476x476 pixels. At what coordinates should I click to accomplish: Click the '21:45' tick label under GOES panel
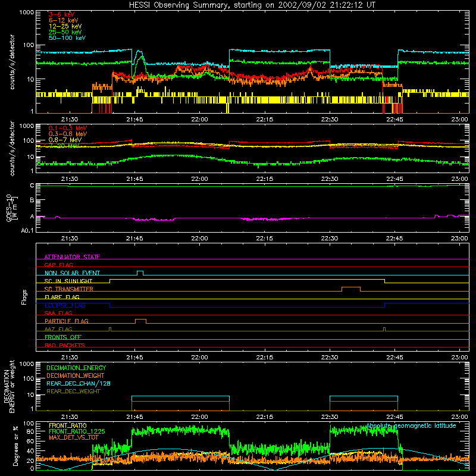pyautogui.click(x=134, y=239)
